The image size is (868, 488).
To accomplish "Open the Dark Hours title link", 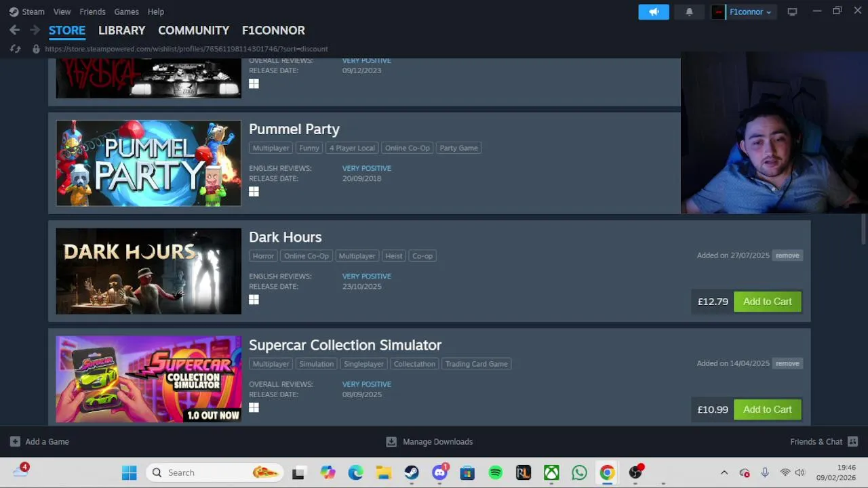I will point(285,237).
